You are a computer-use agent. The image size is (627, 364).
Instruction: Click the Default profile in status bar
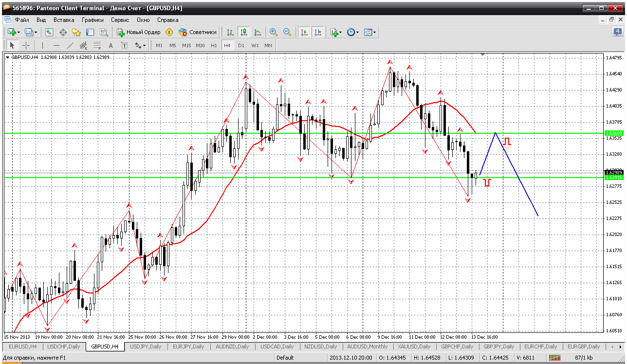(x=285, y=358)
